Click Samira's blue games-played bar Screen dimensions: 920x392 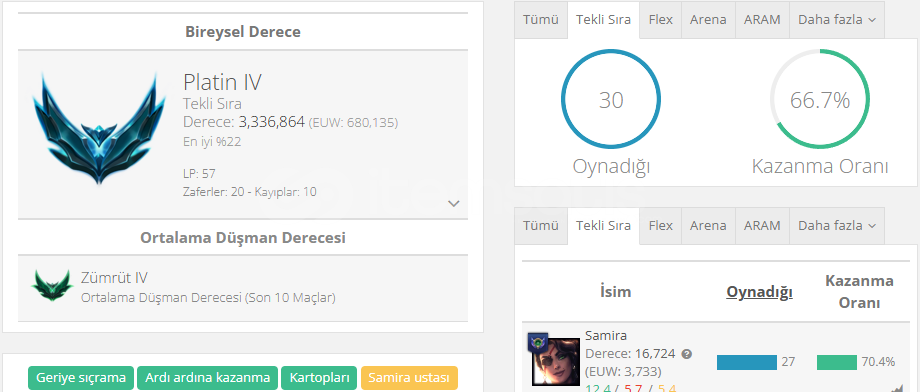746,362
